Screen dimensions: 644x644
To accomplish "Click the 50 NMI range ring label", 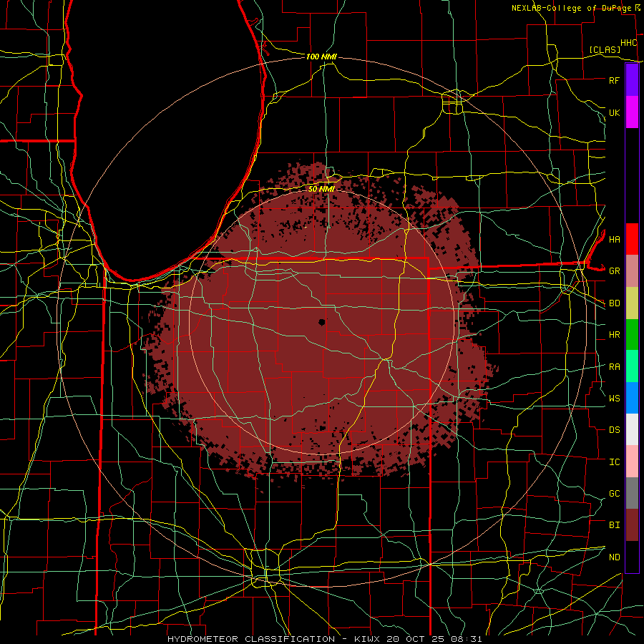I will coord(321,189).
